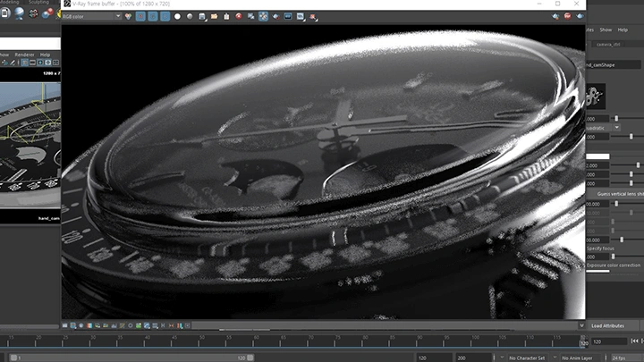Click the range slider start handle at 1
Viewport: 644px width, 362px height.
[x=13, y=358]
